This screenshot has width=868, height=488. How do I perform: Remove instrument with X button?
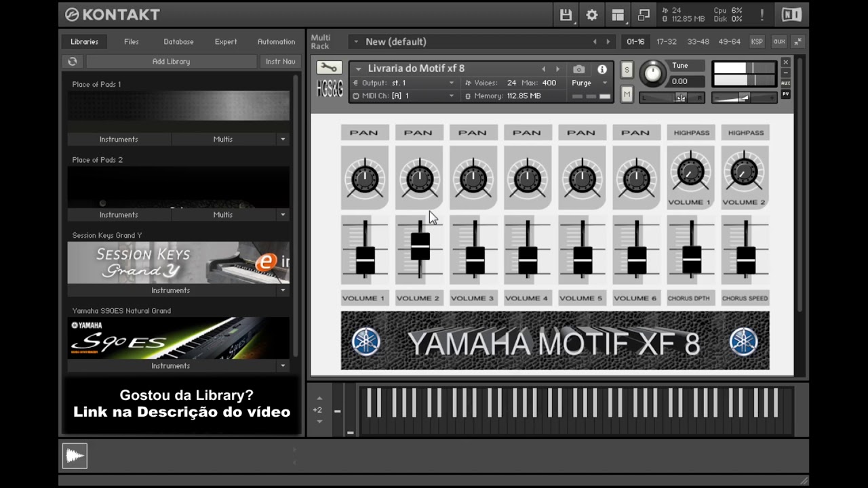[786, 62]
